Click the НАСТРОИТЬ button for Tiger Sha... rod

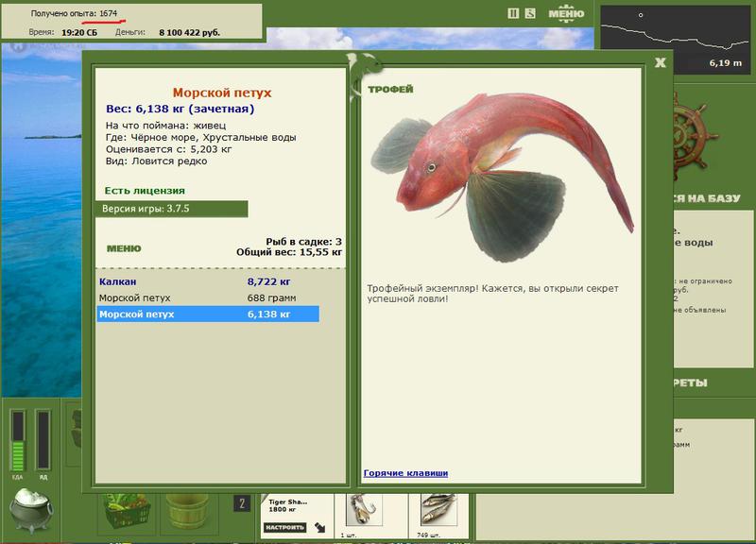(x=285, y=527)
